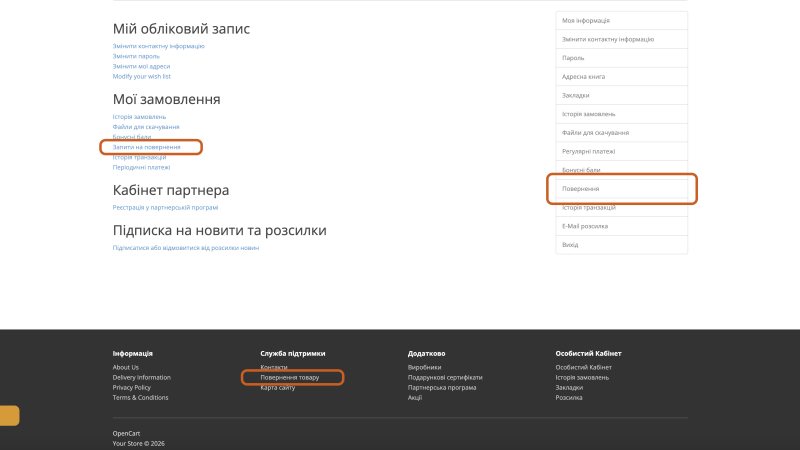The height and width of the screenshot is (450, 800).
Task: Open Змінити контактну інформацію link under Мій обліковий запис
Action: (158, 46)
